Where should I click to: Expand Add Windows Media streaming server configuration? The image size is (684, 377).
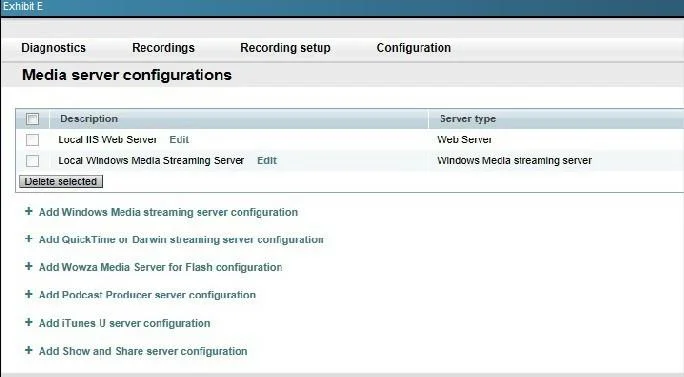pyautogui.click(x=168, y=212)
